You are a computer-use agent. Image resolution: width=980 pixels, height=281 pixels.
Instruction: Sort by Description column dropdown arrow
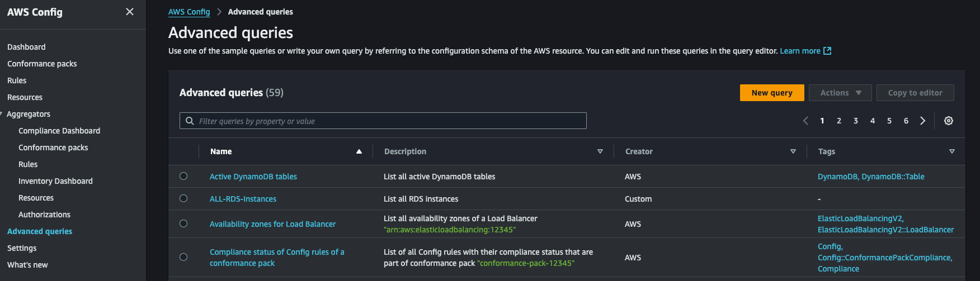point(600,151)
